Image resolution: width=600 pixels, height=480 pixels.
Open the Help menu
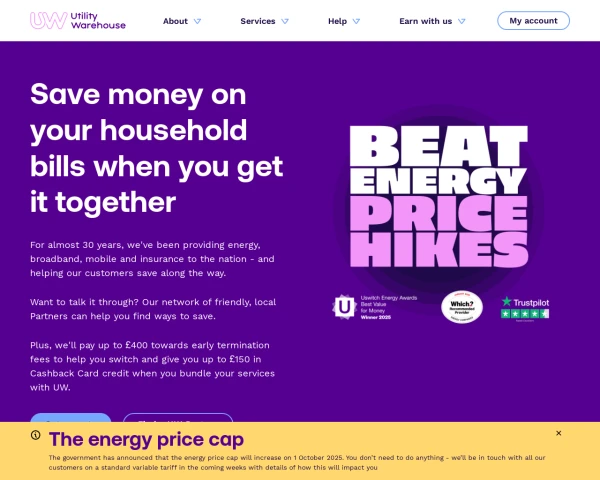pos(337,20)
